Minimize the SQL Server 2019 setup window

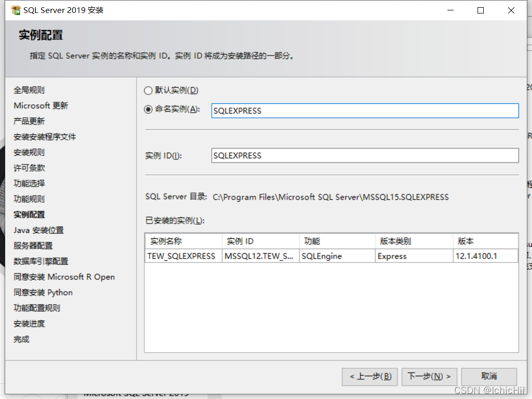click(451, 10)
